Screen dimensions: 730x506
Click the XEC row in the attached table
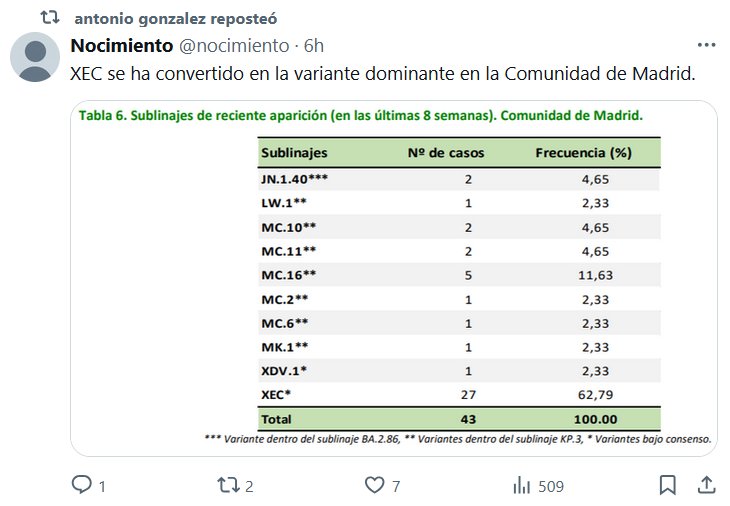tap(460, 395)
